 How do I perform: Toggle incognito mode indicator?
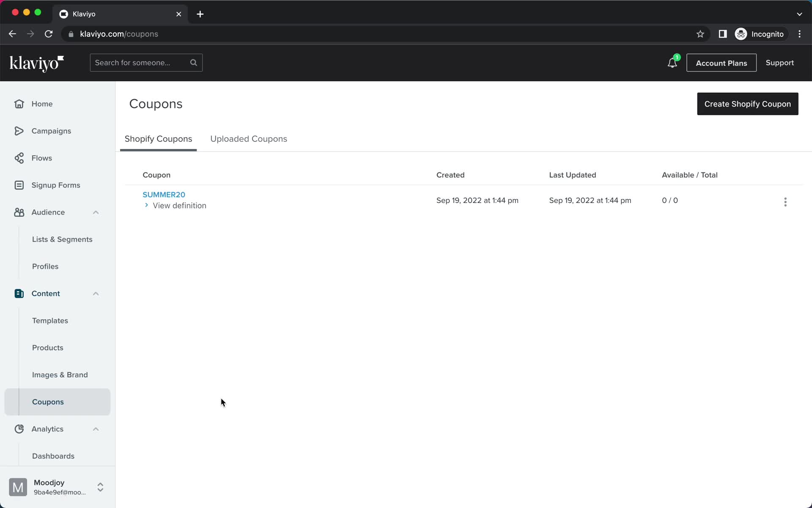click(x=760, y=34)
